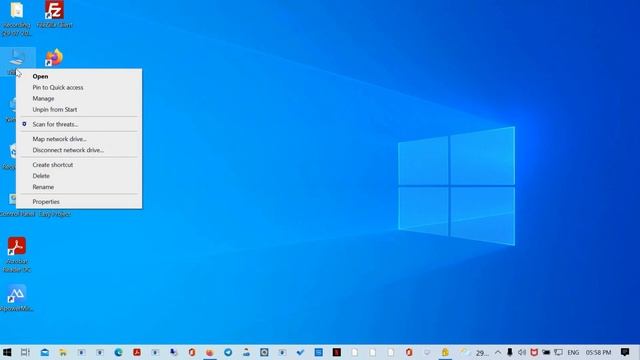Open the microphone tray icon
This screenshot has width=640, height=360.
point(510,352)
